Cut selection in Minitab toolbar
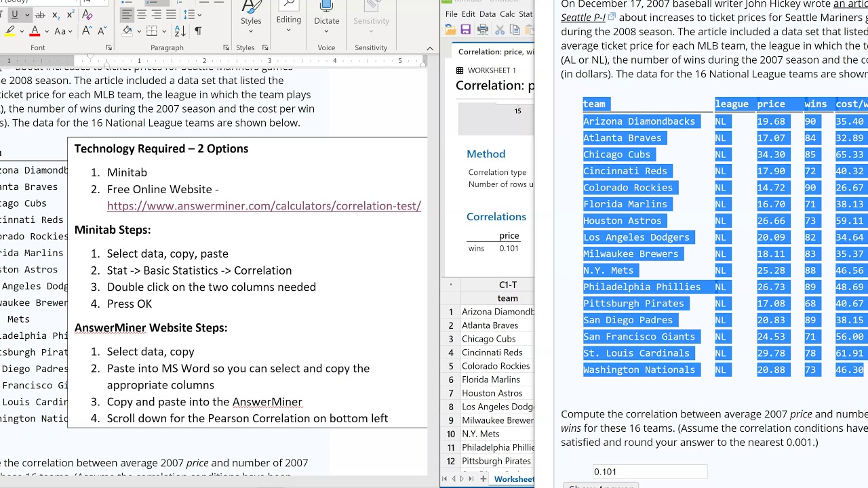Image resolution: width=868 pixels, height=488 pixels. pos(500,29)
